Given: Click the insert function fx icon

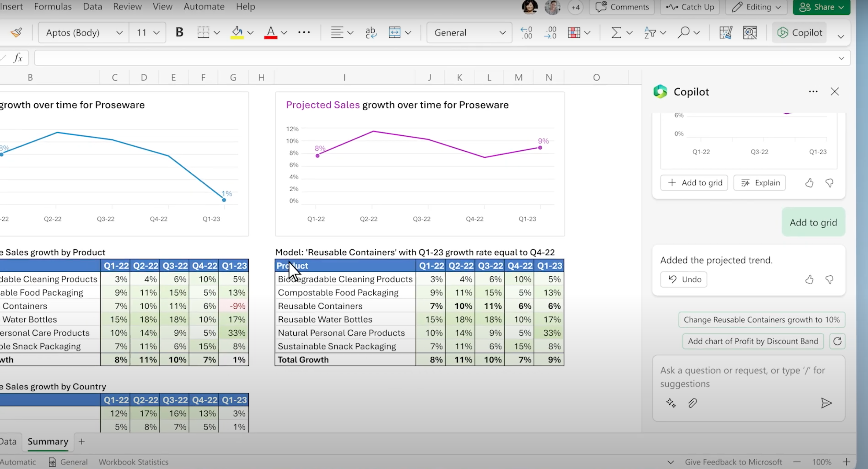Looking at the screenshot, I should [x=18, y=58].
